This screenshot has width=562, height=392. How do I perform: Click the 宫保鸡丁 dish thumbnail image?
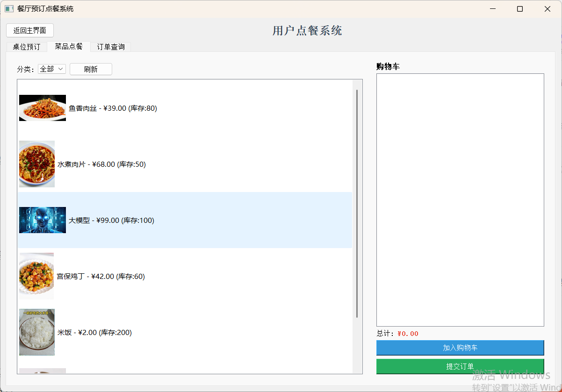click(x=36, y=276)
